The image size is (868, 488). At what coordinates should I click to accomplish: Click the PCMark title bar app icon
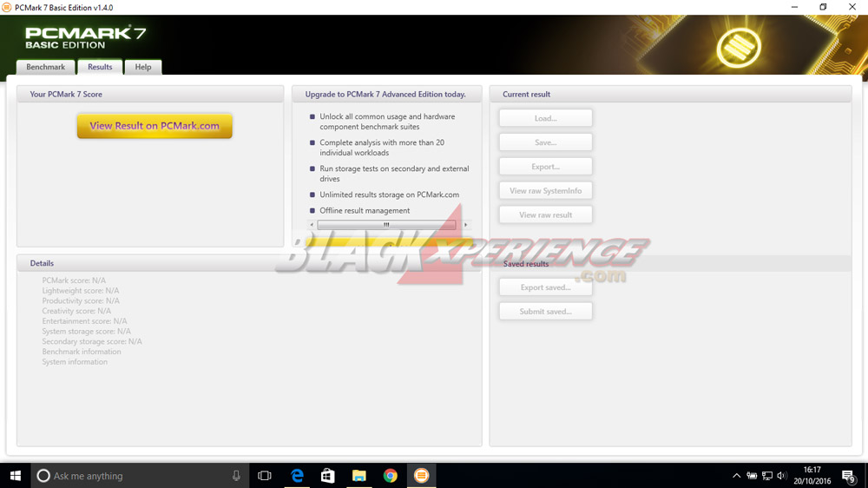pos(7,7)
